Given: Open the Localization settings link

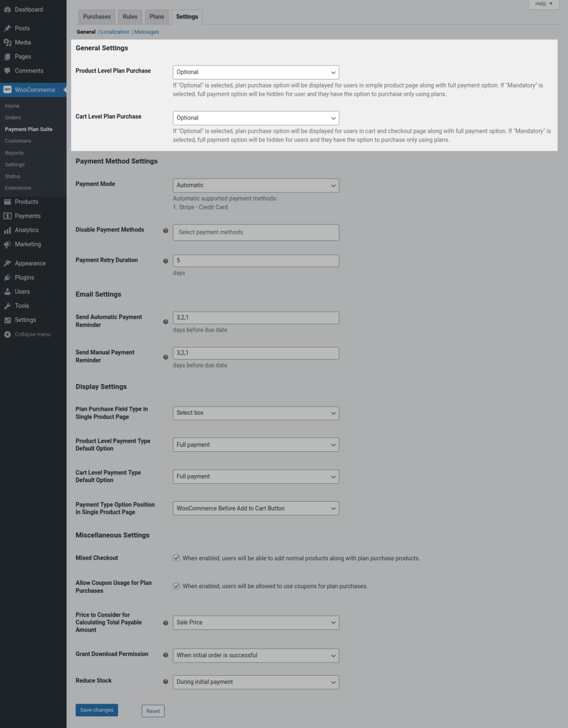Looking at the screenshot, I should click(x=115, y=32).
